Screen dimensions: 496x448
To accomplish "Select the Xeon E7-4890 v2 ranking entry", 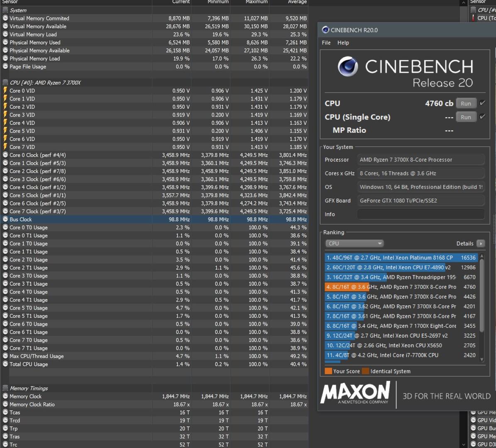I will tap(401, 268).
